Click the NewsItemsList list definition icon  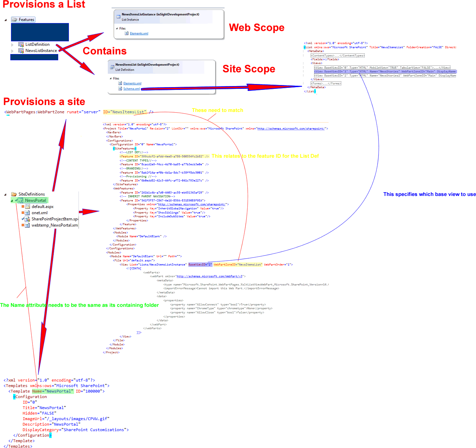pyautogui.click(x=112, y=67)
